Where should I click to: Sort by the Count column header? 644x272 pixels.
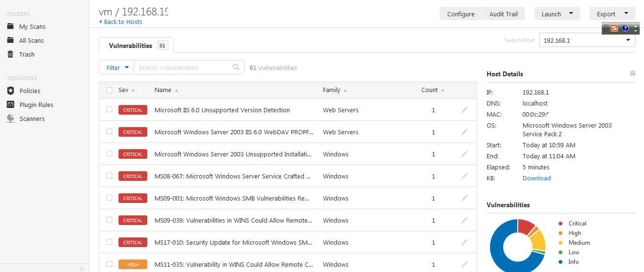[432, 90]
